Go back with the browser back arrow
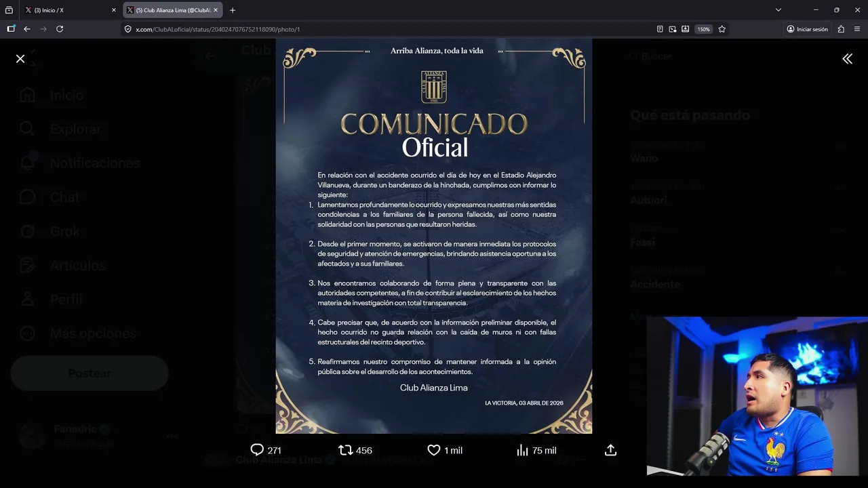The image size is (868, 488). click(x=27, y=29)
